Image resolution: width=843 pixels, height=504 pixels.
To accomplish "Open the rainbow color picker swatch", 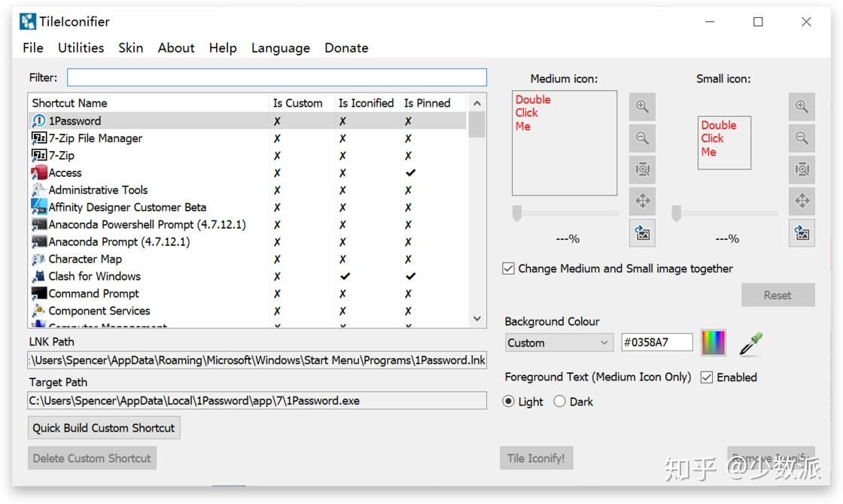I will (x=714, y=343).
